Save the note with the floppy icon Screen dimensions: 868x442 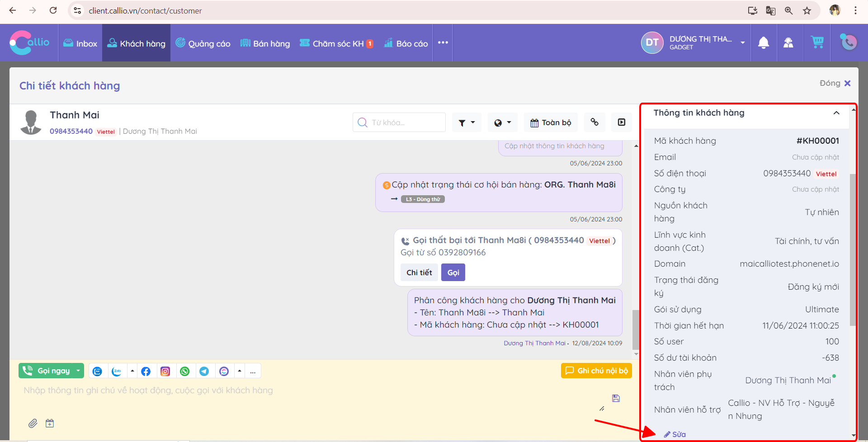tap(616, 398)
